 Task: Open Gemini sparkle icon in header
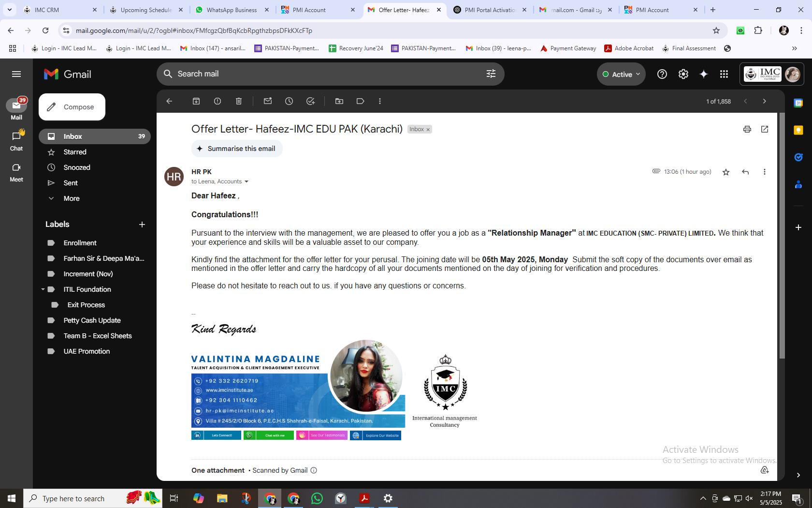coord(704,74)
